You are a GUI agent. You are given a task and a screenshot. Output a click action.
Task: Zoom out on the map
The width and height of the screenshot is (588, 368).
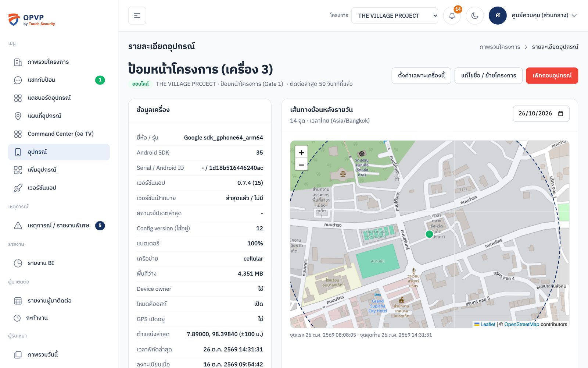pos(301,164)
